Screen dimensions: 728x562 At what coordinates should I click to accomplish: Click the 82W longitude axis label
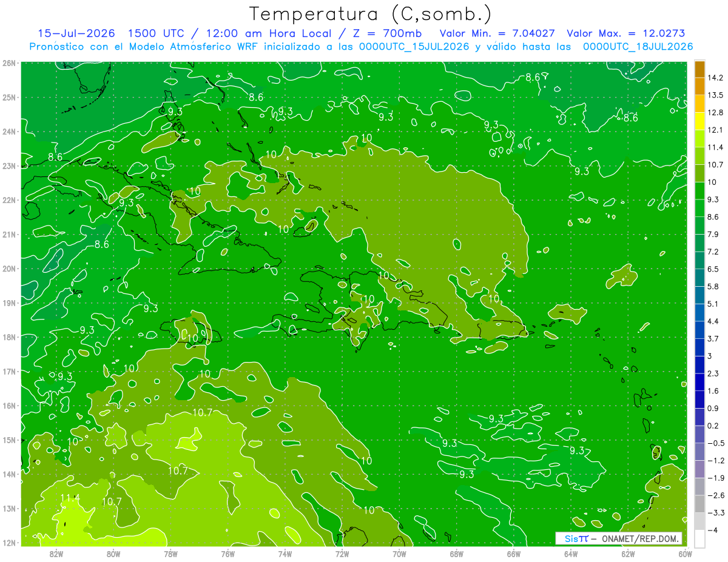coord(56,553)
